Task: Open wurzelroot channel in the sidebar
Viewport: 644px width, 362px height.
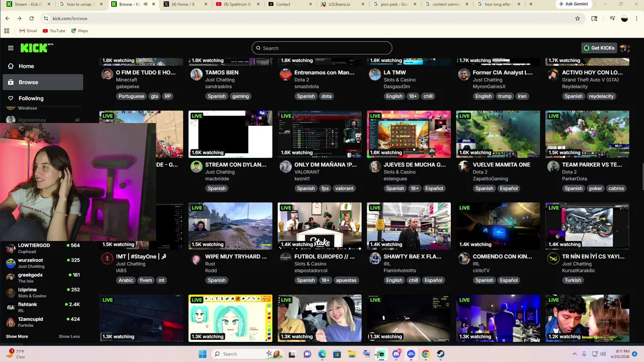Action: coord(43,263)
